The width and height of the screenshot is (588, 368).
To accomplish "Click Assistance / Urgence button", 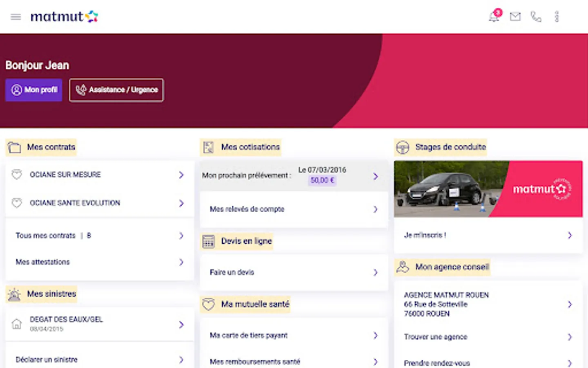I will point(116,90).
